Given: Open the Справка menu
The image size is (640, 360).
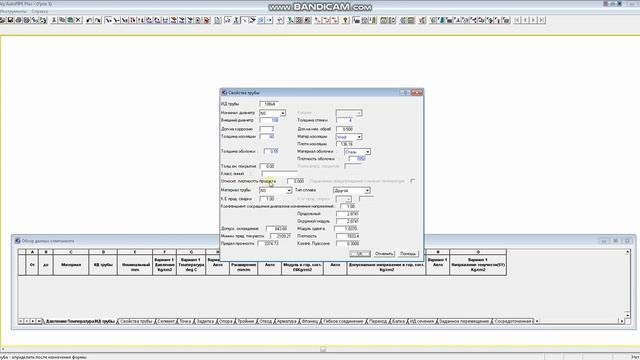Looking at the screenshot, I should click(40, 11).
